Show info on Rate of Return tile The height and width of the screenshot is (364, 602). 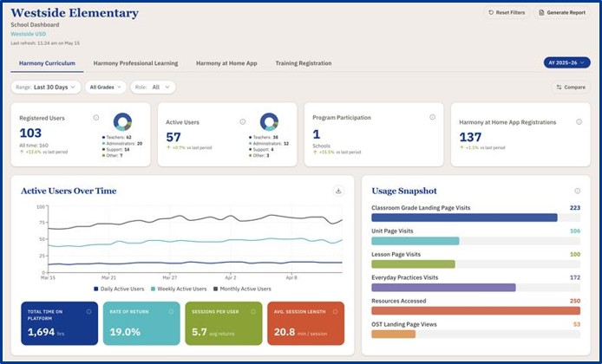click(x=171, y=311)
